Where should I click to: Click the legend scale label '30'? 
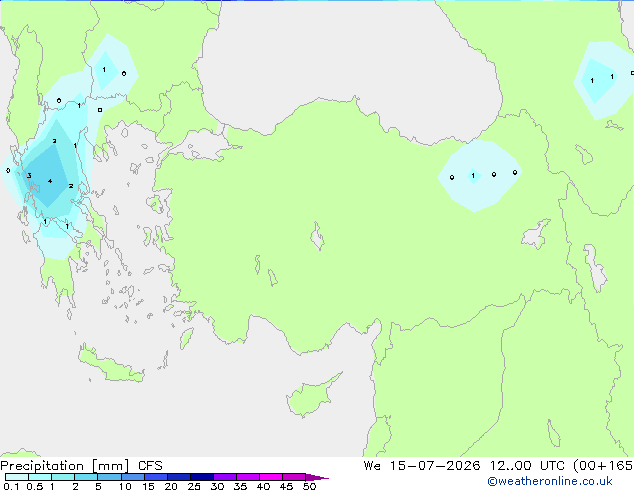click(217, 486)
